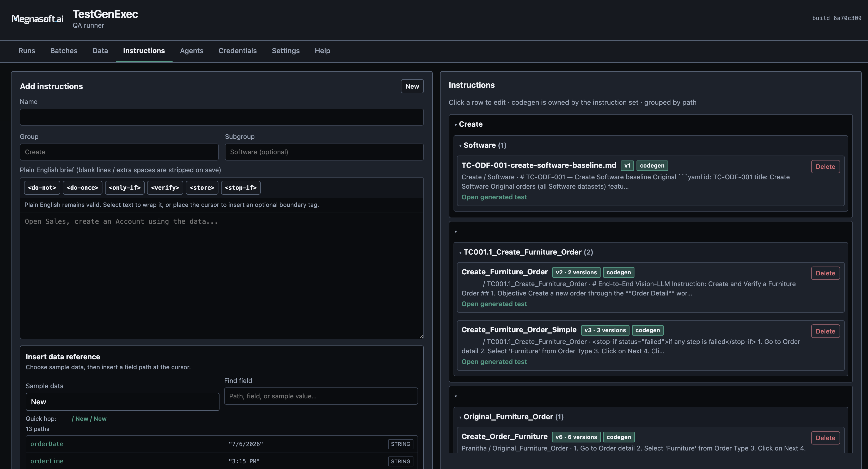Insert the <do-not> boundary tag
This screenshot has width=868, height=469.
pos(42,188)
